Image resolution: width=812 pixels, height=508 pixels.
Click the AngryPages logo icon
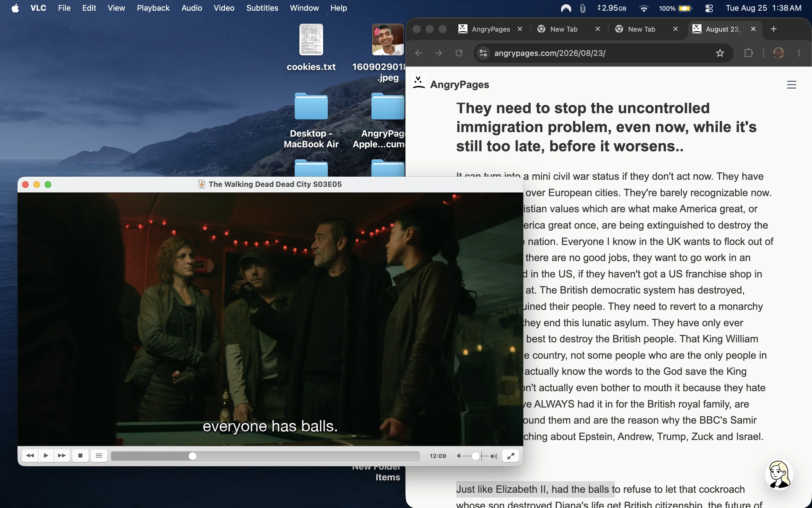pyautogui.click(x=419, y=83)
